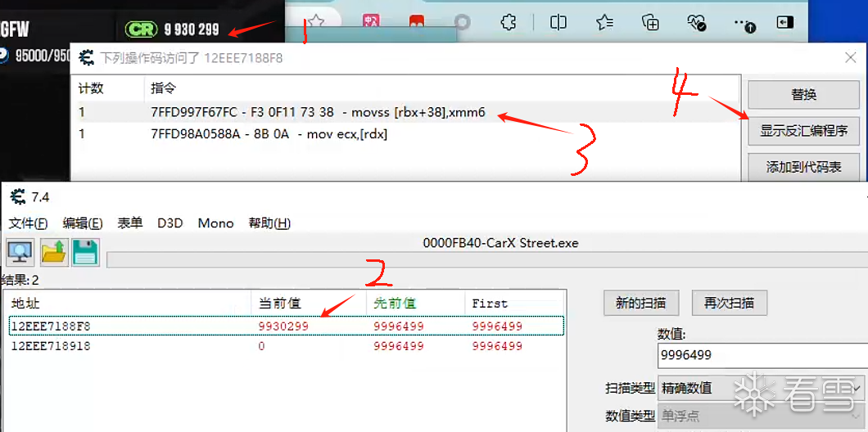Image resolution: width=868 pixels, height=432 pixels.
Task: Open the browser split screen icon
Action: (x=558, y=23)
